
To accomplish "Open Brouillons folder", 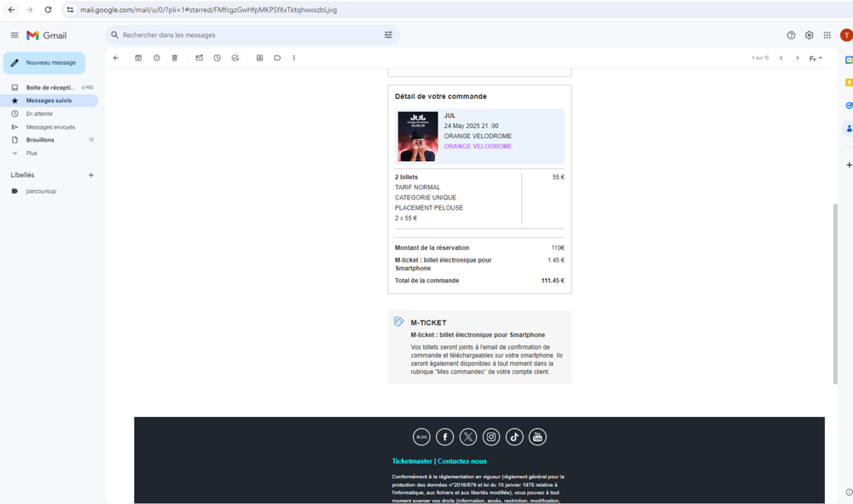I will [x=49, y=140].
